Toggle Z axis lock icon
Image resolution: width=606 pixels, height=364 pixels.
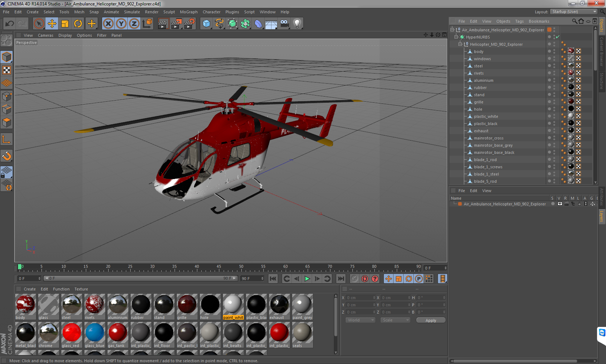134,24
